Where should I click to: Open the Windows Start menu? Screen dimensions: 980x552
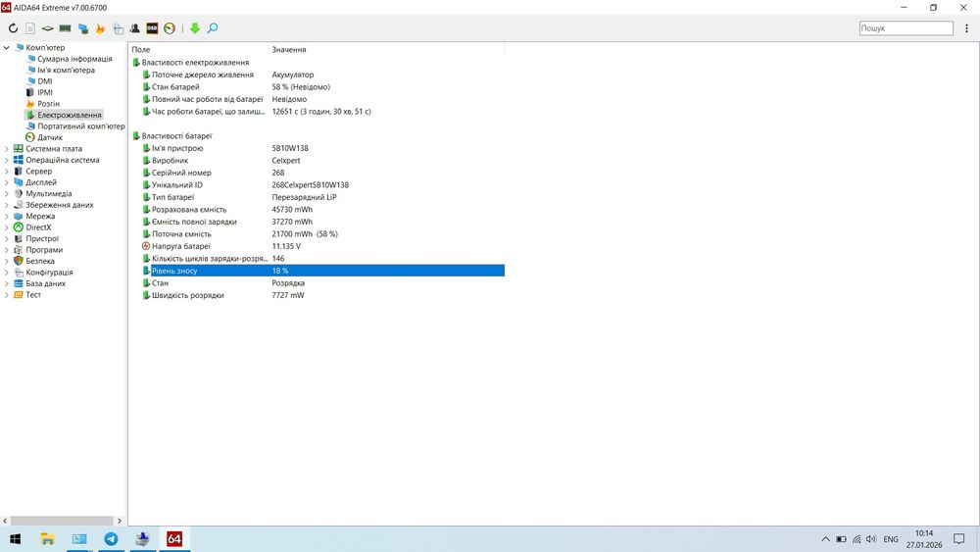[15, 539]
